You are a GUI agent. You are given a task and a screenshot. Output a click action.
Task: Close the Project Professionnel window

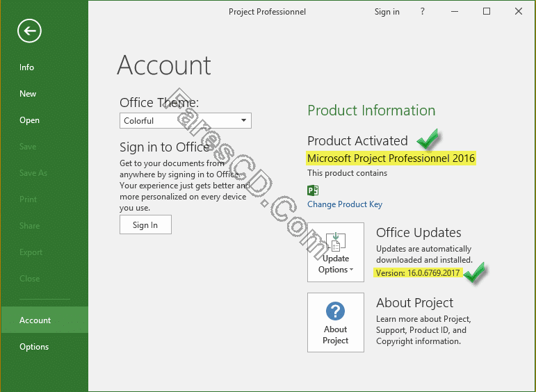[x=518, y=11]
